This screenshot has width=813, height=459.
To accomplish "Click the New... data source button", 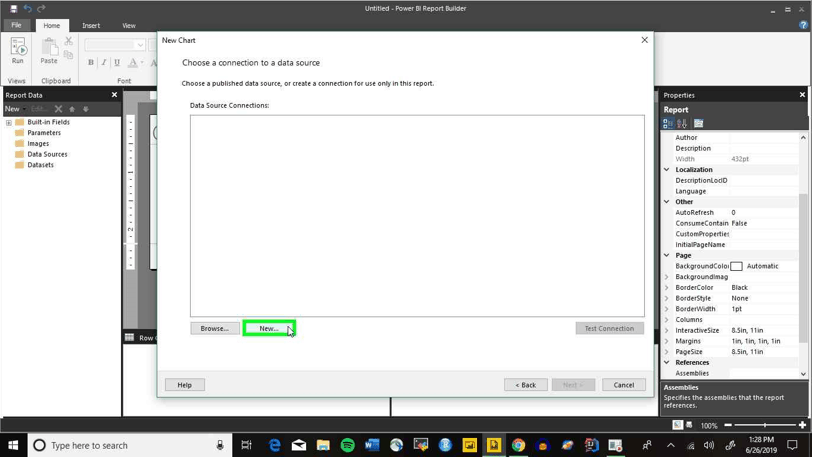I will click(x=269, y=328).
